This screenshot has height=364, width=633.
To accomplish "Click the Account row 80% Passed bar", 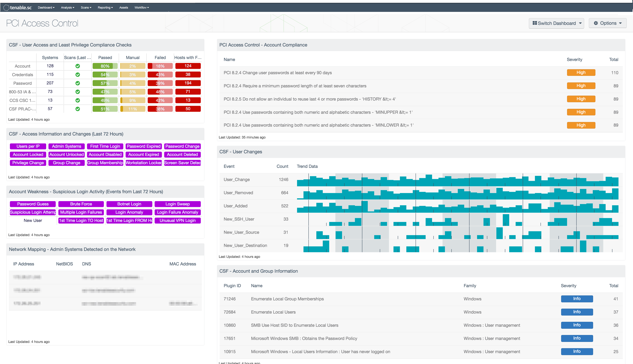I will pyautogui.click(x=105, y=66).
